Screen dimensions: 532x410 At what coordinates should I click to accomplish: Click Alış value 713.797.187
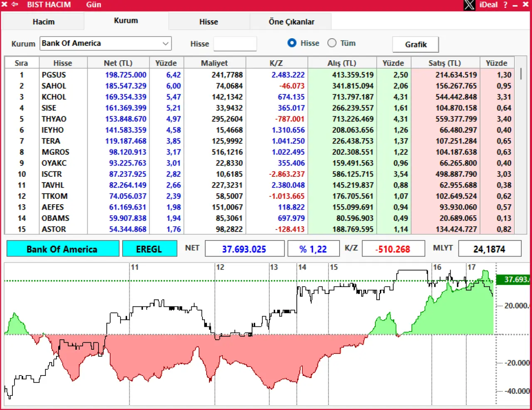coord(353,97)
